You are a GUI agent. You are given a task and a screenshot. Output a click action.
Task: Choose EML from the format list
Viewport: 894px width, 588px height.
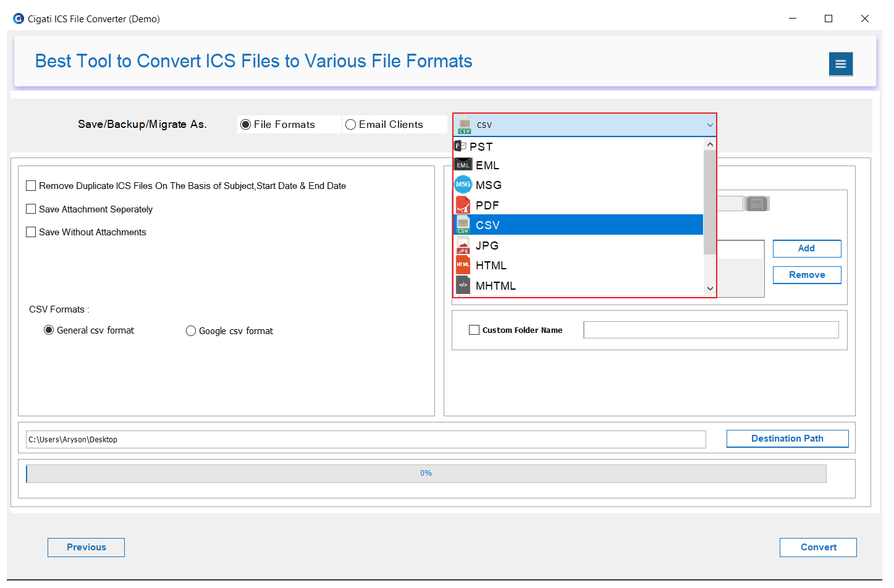[578, 165]
